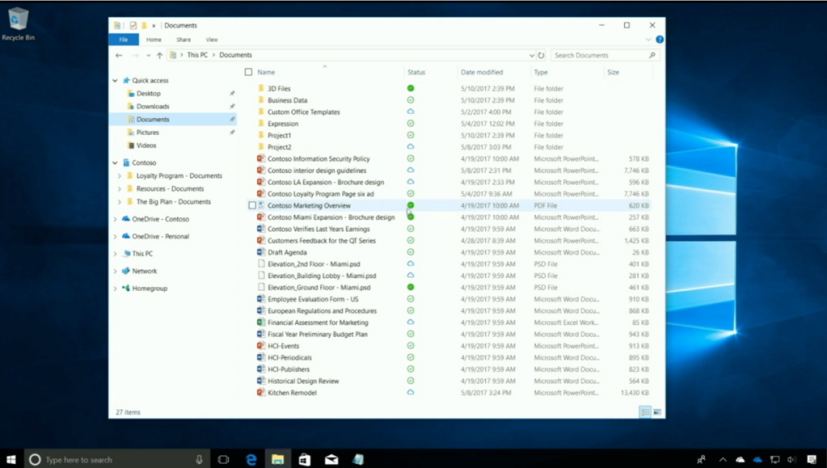Click the Back navigation arrow

coord(119,55)
